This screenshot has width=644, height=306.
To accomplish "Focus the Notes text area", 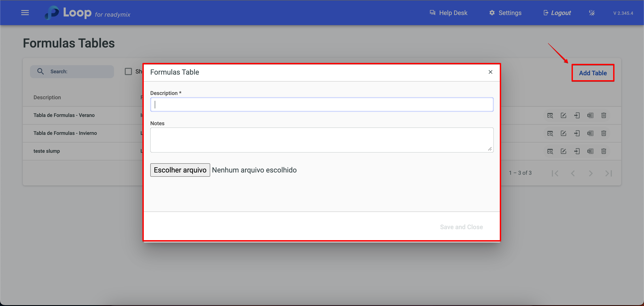I will [x=322, y=140].
